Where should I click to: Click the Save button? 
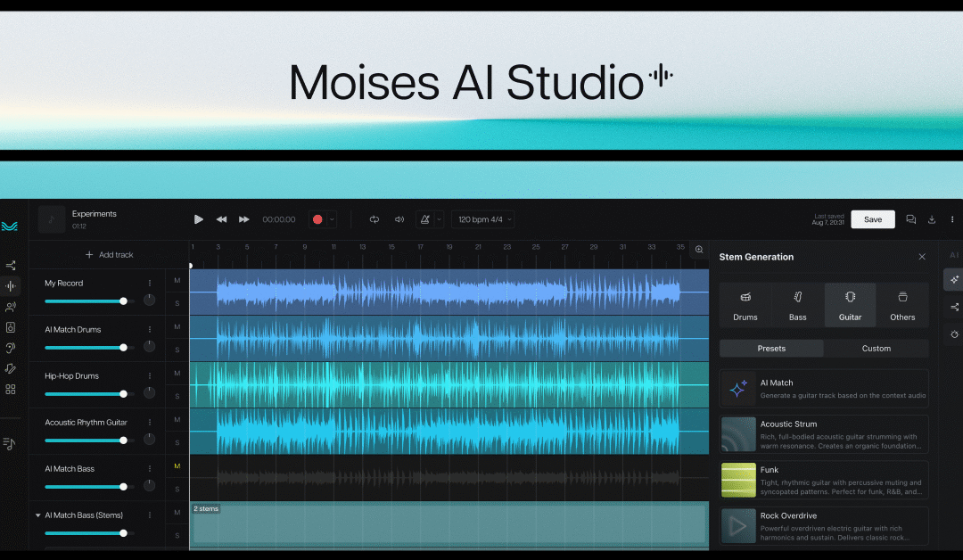[872, 218]
